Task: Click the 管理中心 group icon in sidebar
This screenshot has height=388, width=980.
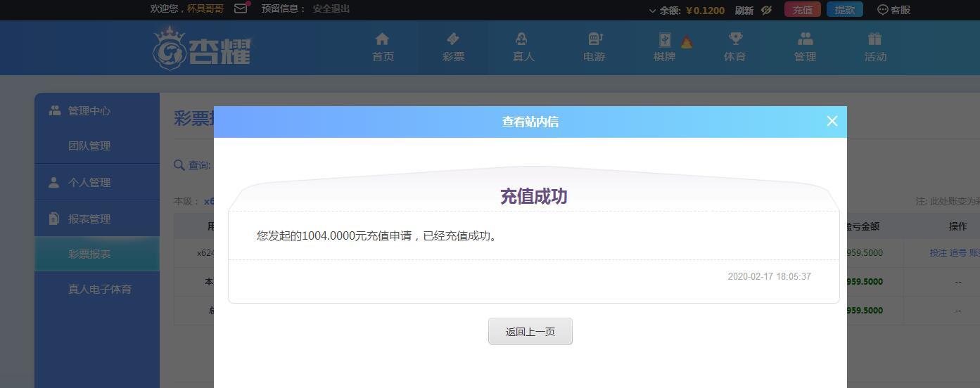Action: [x=54, y=110]
